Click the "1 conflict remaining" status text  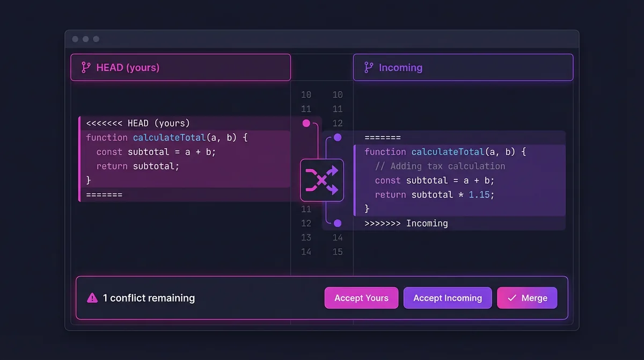point(149,298)
